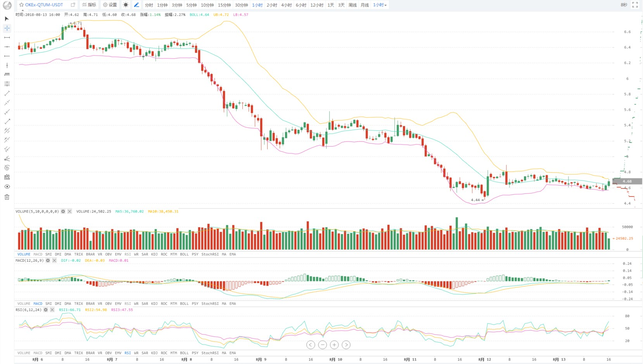The width and height of the screenshot is (643, 364).
Task: Open RSI indicator settings gear
Action: pyautogui.click(x=46, y=310)
